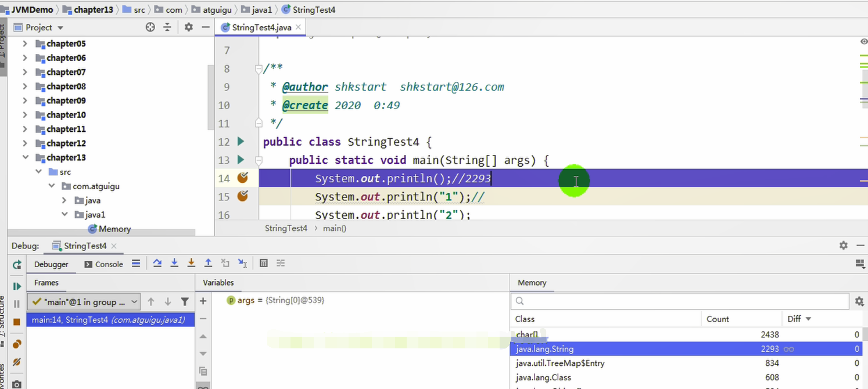Viewport: 868px width, 389px height.
Task: Move watch down in Variables panel
Action: coord(203,354)
